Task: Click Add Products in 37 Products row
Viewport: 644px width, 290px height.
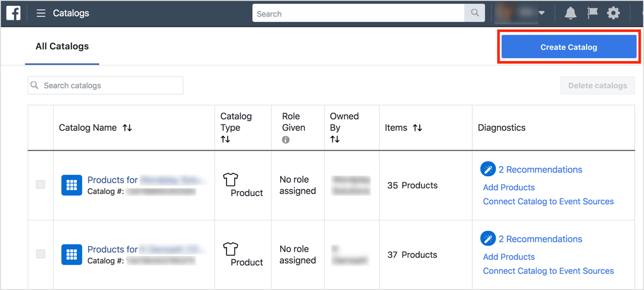Action: point(509,257)
